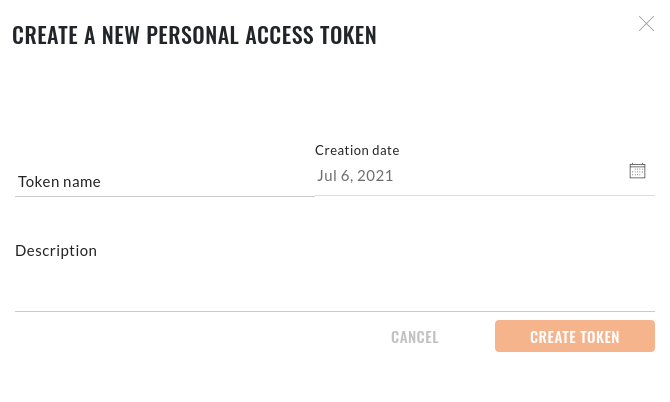Tap the calendar icon beside the date
This screenshot has height=402, width=670.
coord(637,171)
